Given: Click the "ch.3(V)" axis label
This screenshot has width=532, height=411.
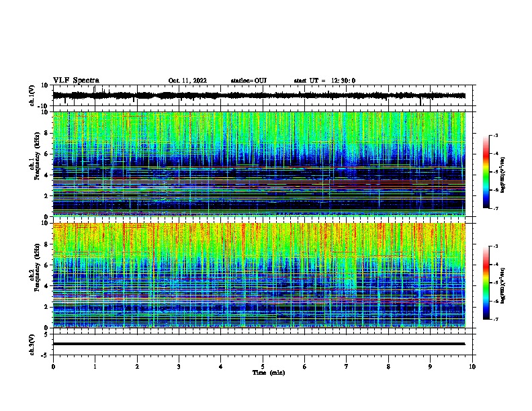Looking at the screenshot, I should click(32, 345).
